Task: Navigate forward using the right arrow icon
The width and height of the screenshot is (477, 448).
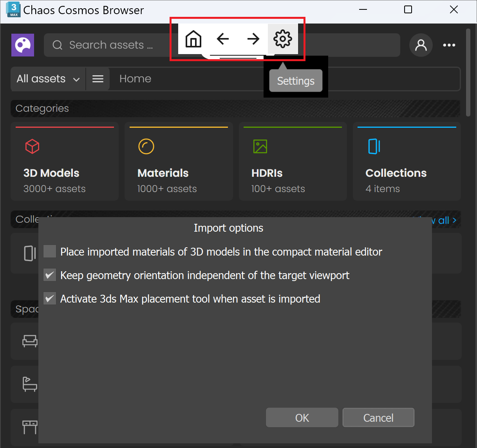Action: (253, 39)
